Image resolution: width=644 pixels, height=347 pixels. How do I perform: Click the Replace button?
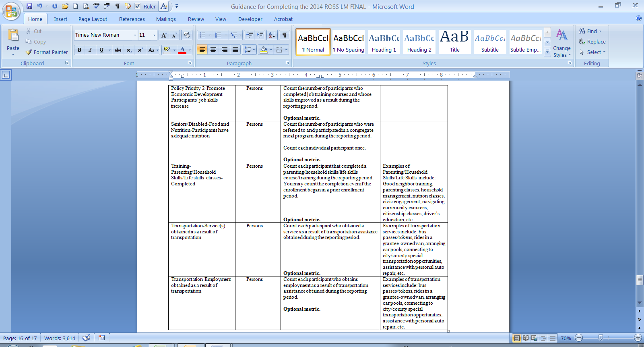pos(592,42)
